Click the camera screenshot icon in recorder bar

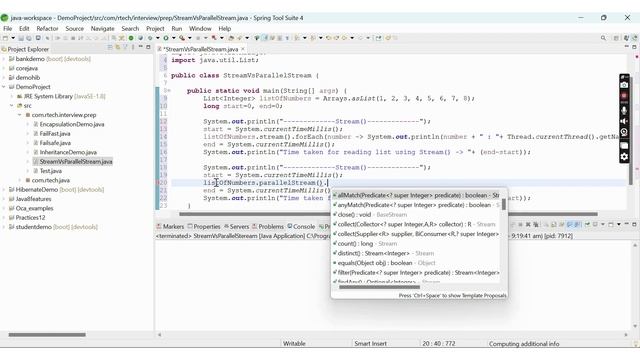(x=624, y=85)
